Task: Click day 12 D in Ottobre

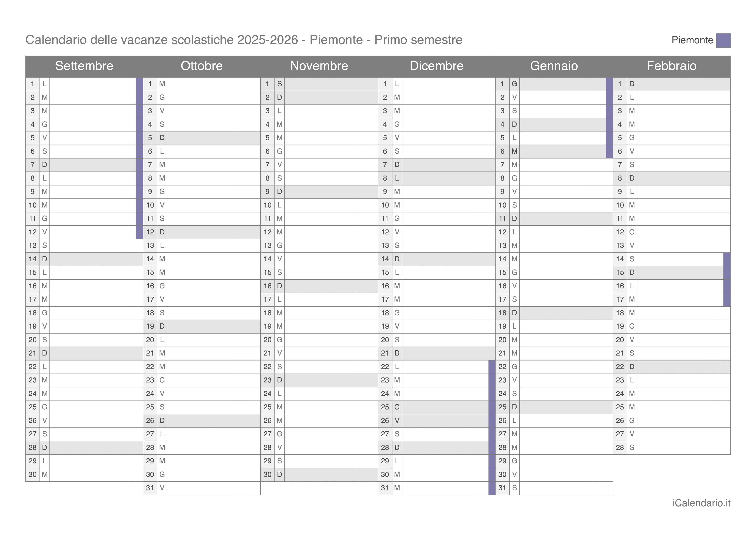Action: pyautogui.click(x=201, y=232)
